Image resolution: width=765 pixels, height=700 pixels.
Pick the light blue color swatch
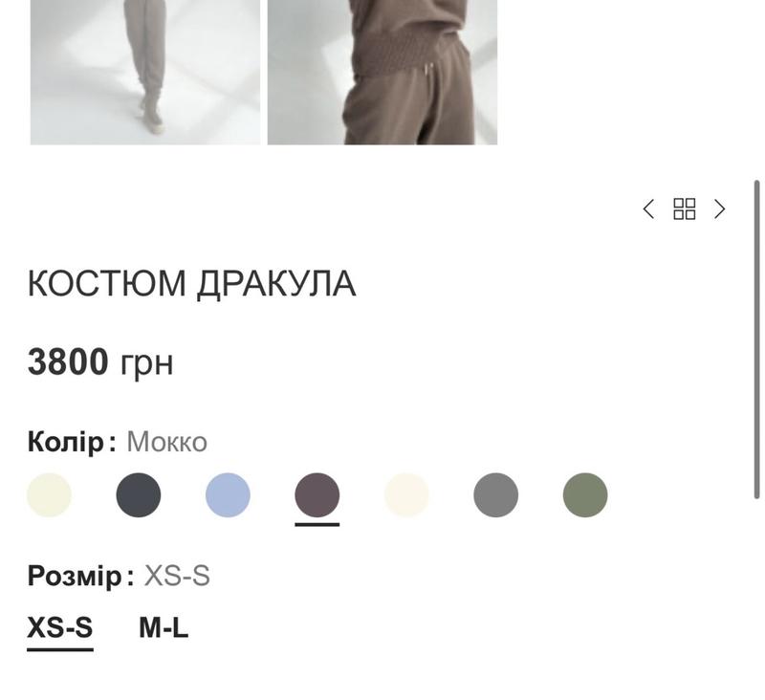(x=228, y=494)
